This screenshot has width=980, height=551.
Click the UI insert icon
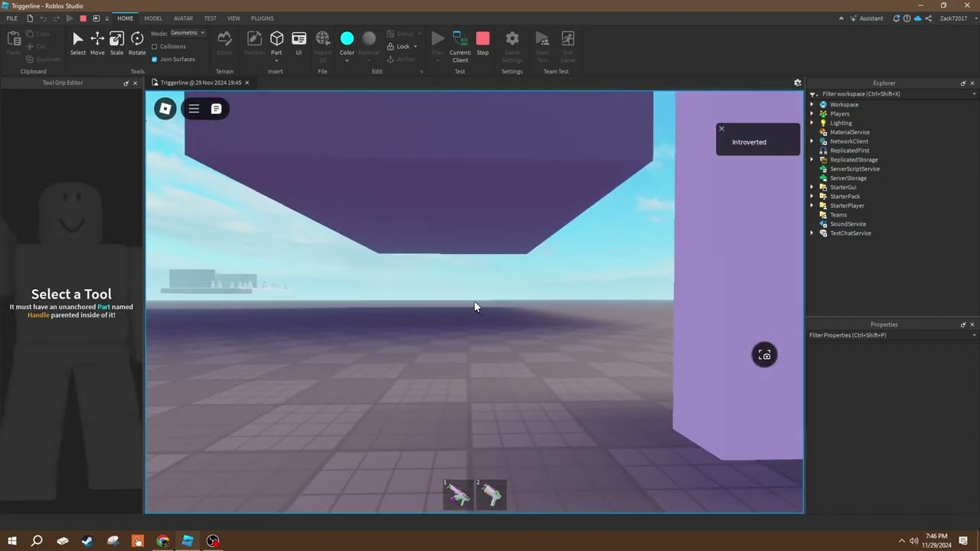click(299, 44)
